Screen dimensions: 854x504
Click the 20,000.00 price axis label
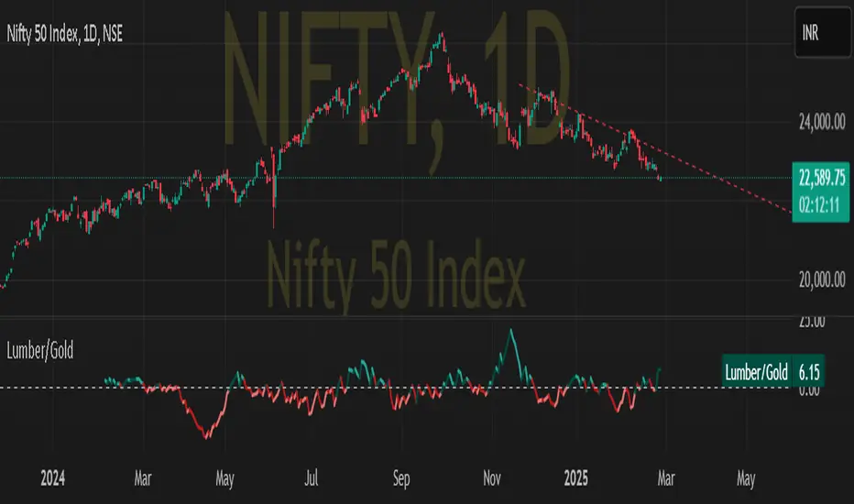822,280
